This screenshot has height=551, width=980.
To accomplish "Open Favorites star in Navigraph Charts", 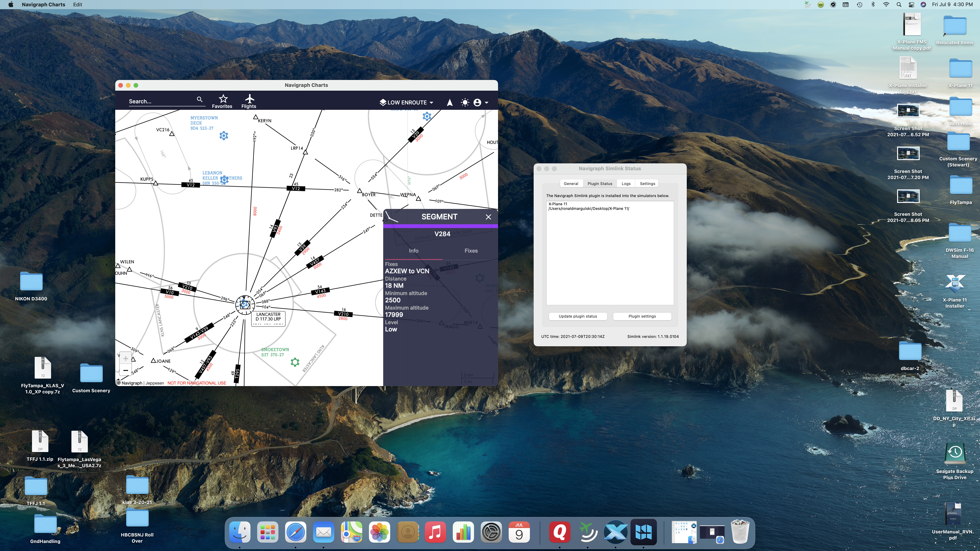I will click(x=222, y=101).
